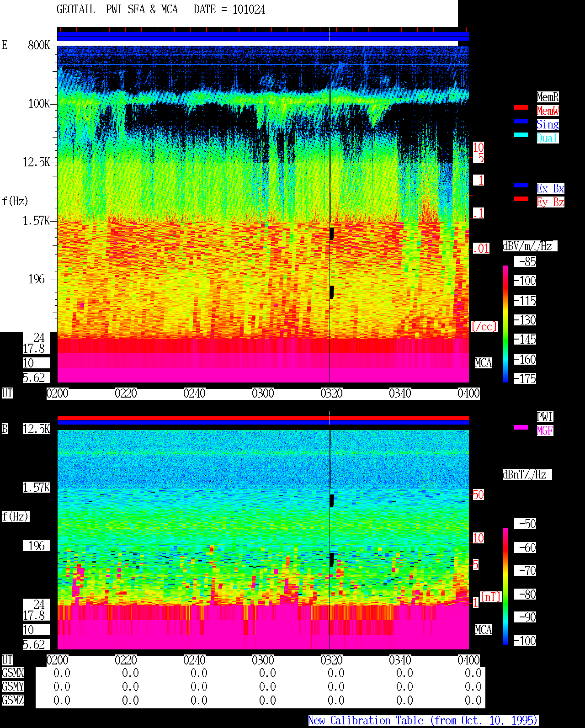Click the MemR legend label

coord(548,97)
